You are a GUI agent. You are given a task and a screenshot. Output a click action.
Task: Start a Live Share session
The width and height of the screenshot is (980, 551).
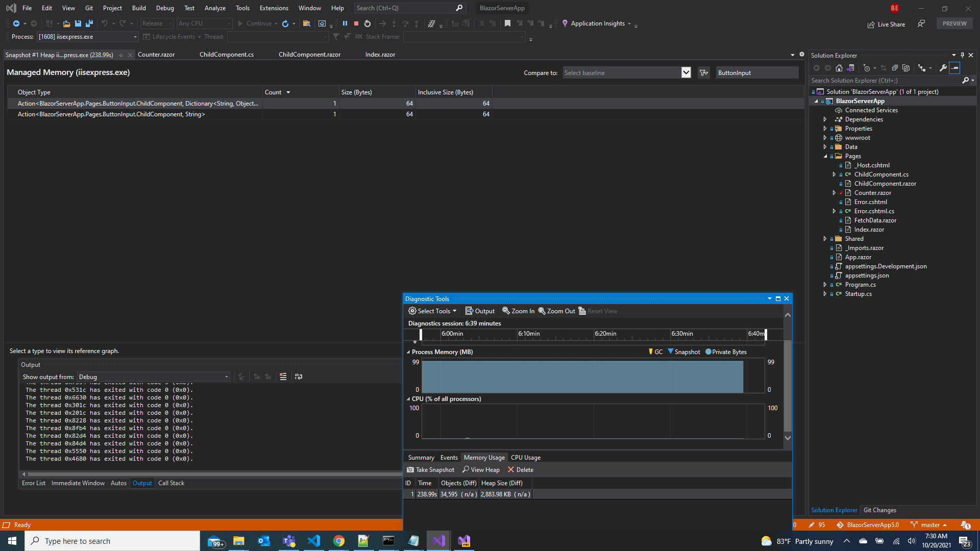pyautogui.click(x=886, y=24)
